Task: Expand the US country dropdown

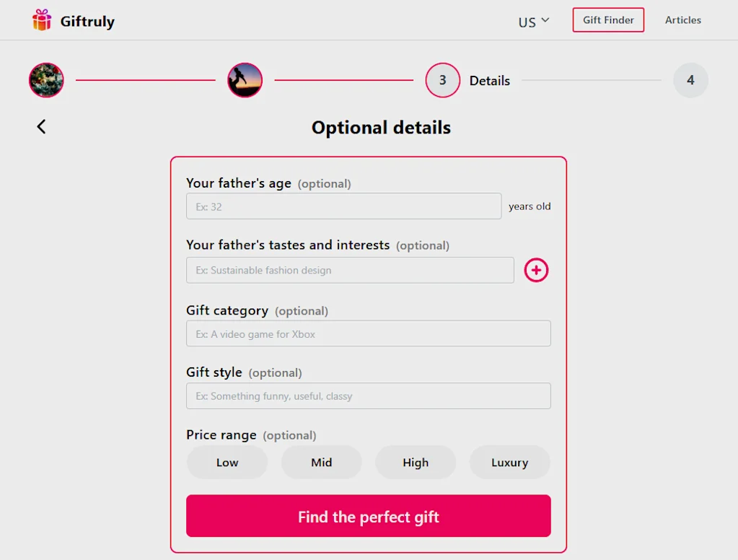Action: [534, 21]
